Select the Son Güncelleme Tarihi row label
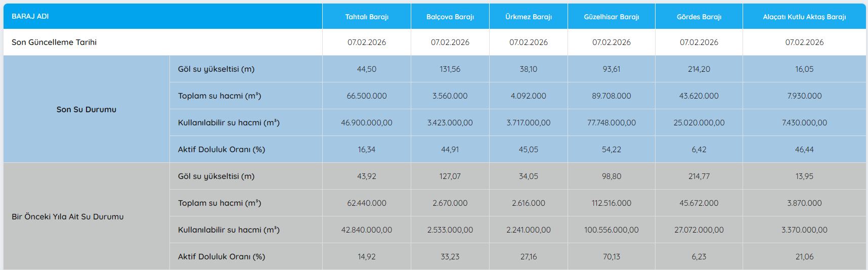Screen dimensions: 868x270 coord(54,42)
